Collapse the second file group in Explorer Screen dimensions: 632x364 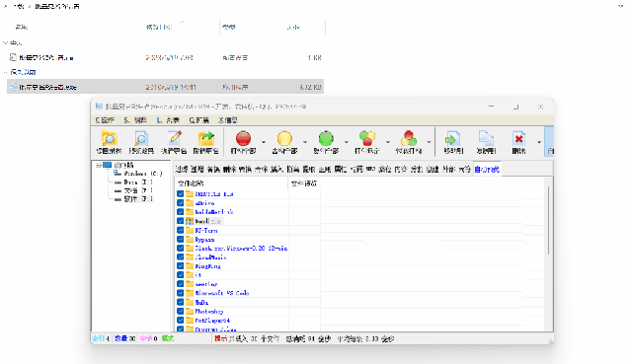[x=5, y=72]
